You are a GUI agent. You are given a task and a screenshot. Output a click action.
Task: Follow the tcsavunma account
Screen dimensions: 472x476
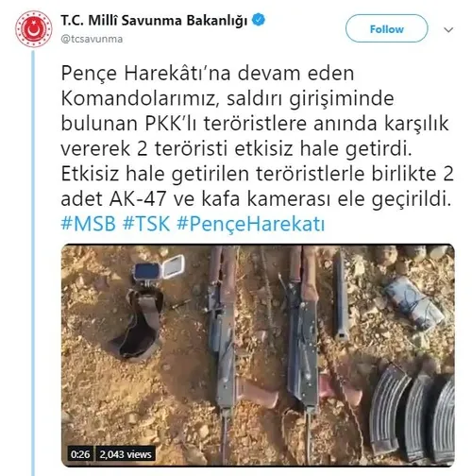(386, 29)
